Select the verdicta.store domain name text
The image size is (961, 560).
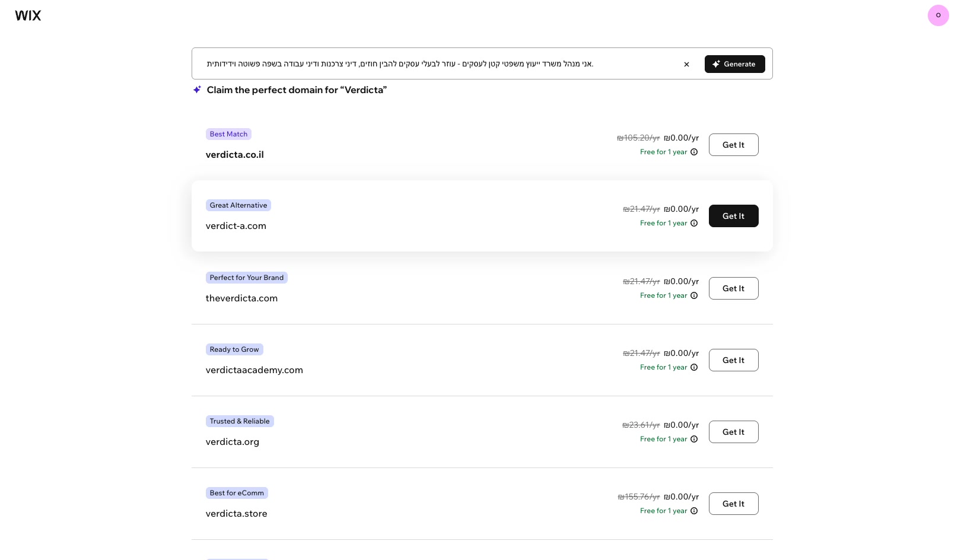(237, 514)
